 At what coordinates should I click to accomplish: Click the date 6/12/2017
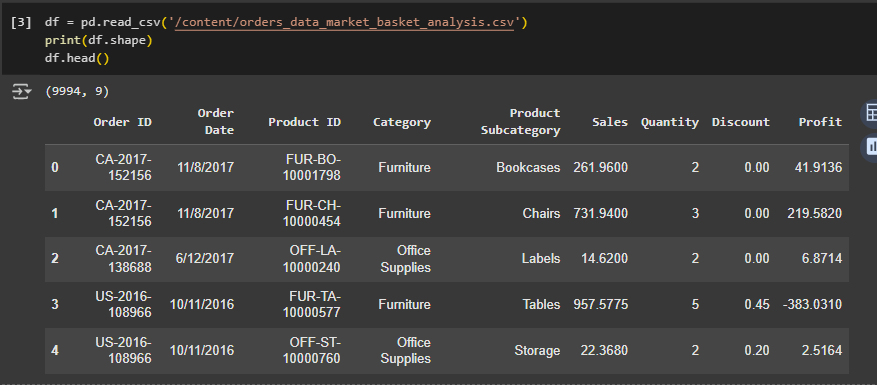205,259
